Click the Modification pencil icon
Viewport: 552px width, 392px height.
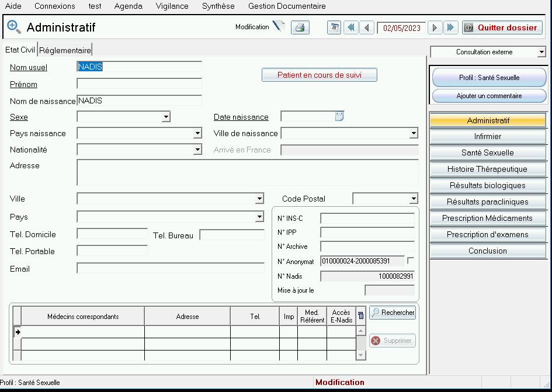click(x=278, y=26)
